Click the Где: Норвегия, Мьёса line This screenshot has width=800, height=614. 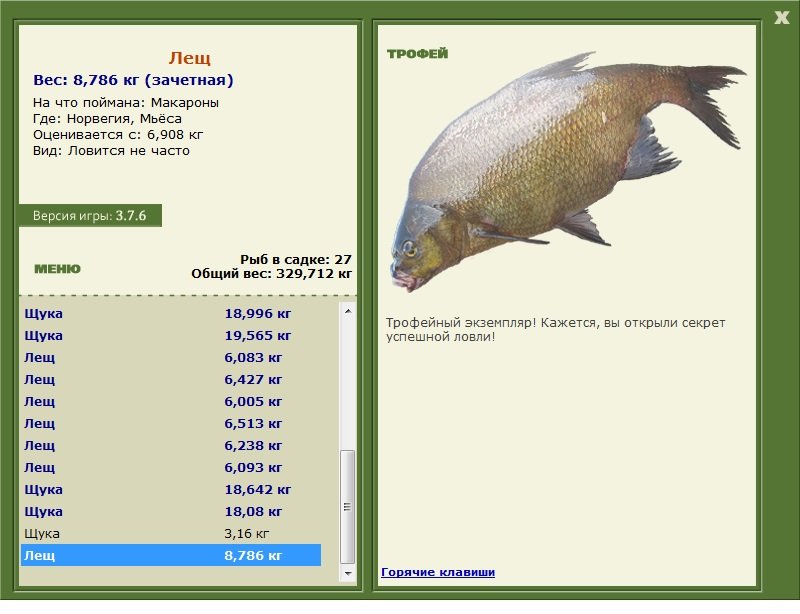[x=107, y=119]
